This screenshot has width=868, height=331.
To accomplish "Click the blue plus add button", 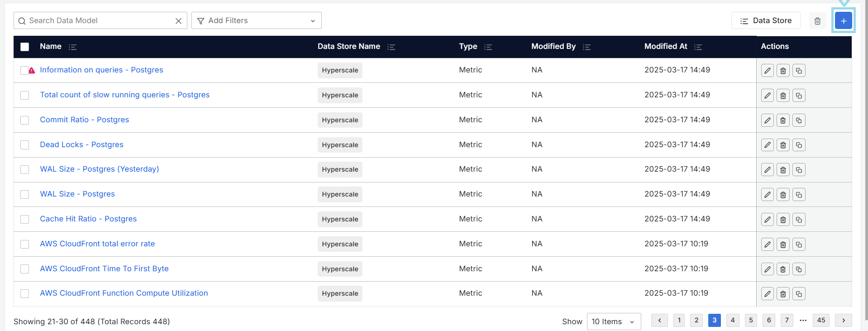I will (843, 21).
